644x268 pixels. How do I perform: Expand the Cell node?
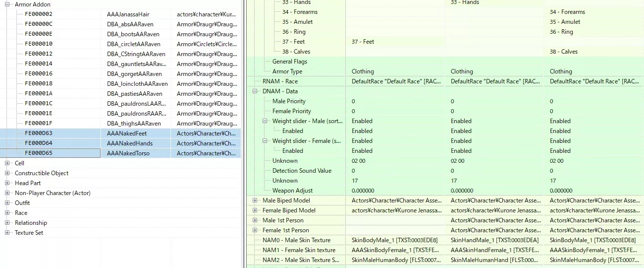(x=7, y=163)
